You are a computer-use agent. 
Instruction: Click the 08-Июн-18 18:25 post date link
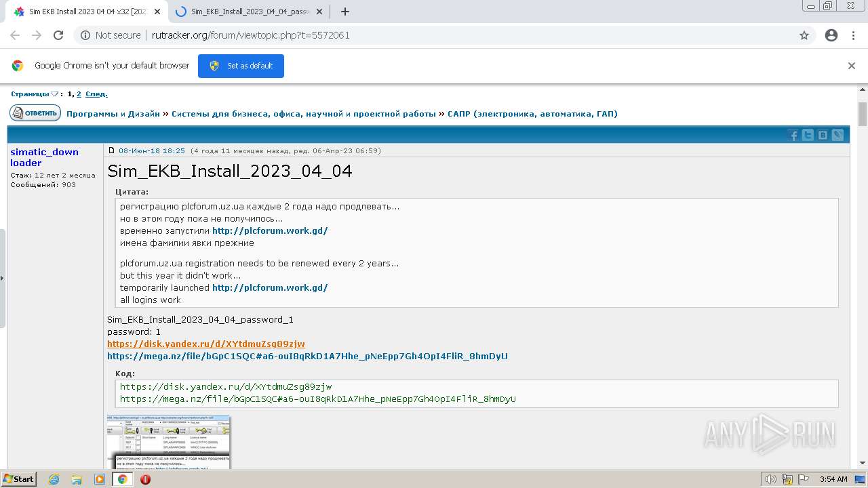point(152,150)
